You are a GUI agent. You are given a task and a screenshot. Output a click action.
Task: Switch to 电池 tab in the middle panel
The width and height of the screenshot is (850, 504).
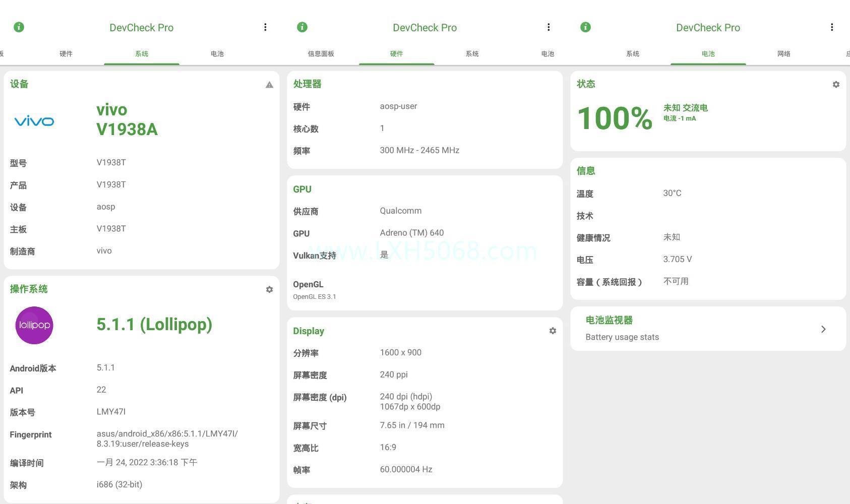tap(548, 53)
